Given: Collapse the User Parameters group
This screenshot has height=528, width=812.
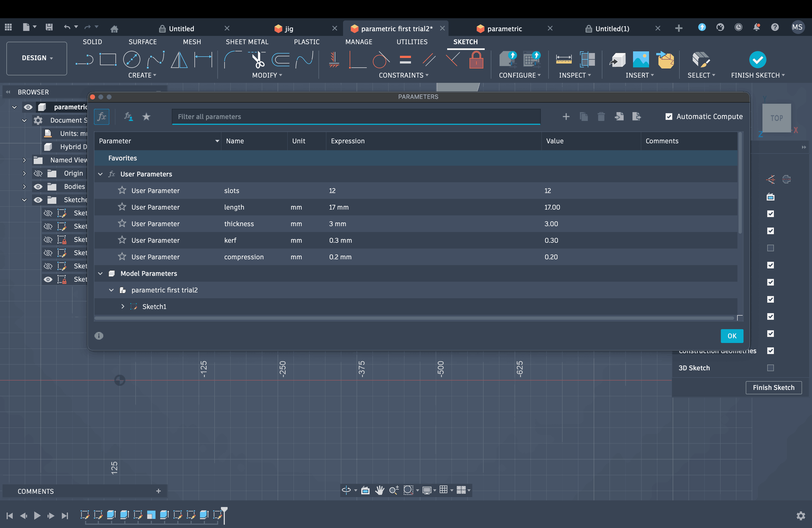Looking at the screenshot, I should (100, 174).
